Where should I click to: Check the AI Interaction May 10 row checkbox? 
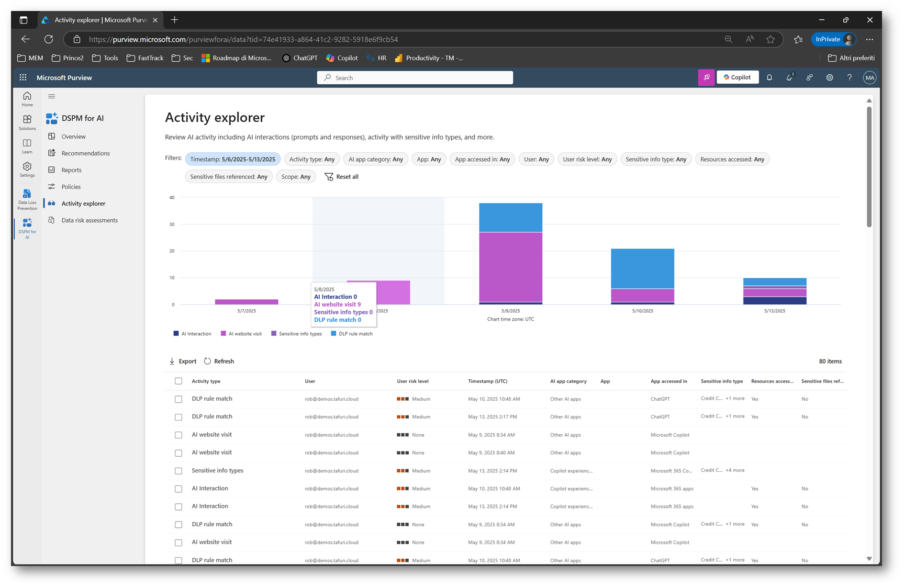click(178, 489)
